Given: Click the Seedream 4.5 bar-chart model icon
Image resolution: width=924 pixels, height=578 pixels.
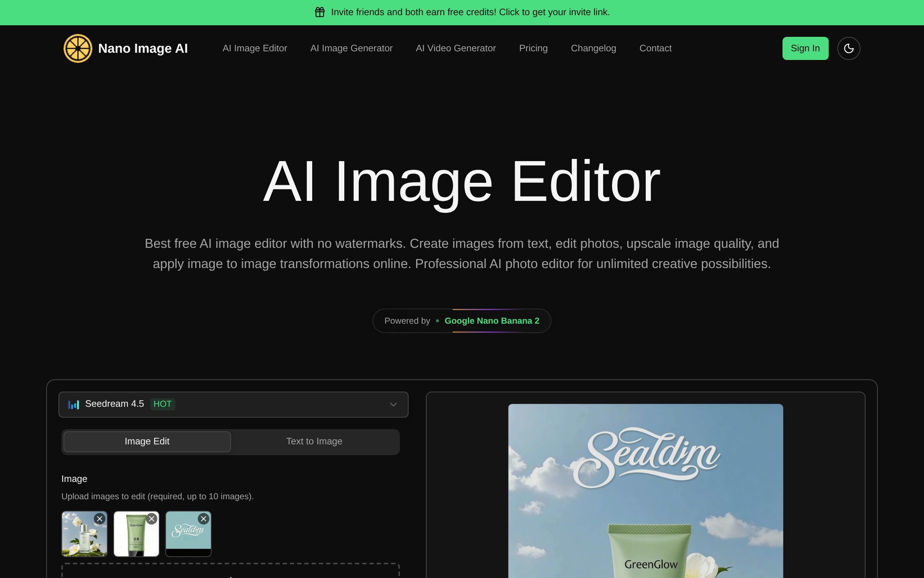Looking at the screenshot, I should click(x=74, y=404).
